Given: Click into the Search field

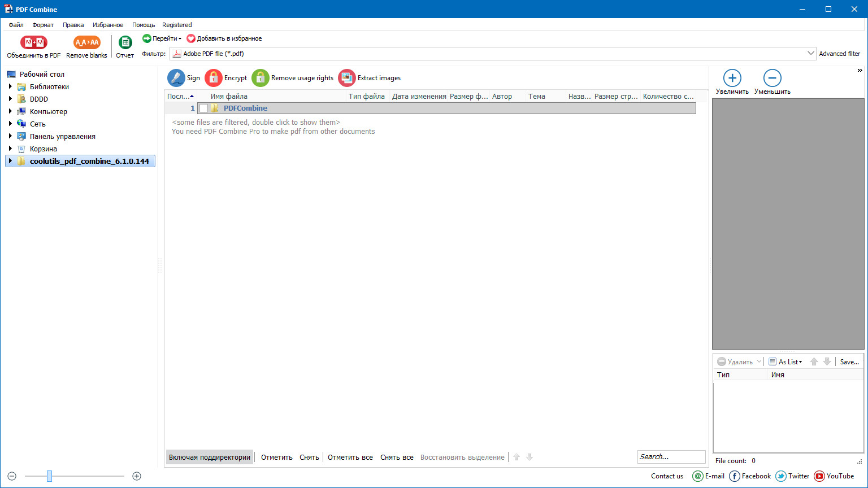Looking at the screenshot, I should 671,457.
